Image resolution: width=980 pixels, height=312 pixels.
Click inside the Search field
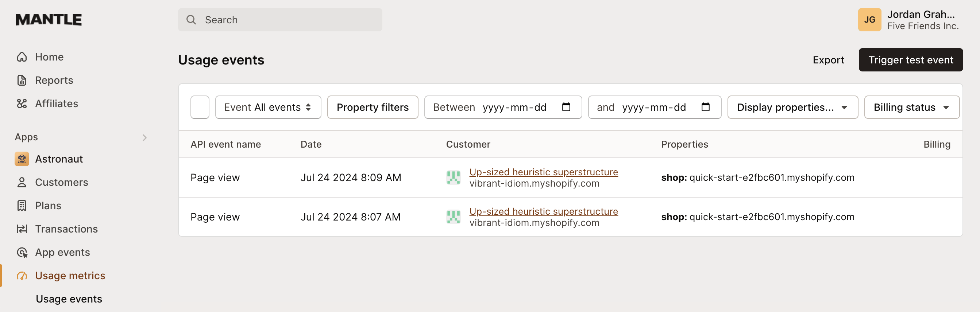pyautogui.click(x=279, y=19)
